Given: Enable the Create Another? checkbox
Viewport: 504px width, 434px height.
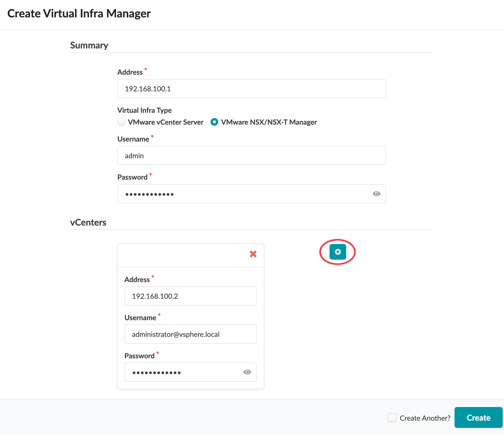Looking at the screenshot, I should click(x=392, y=418).
